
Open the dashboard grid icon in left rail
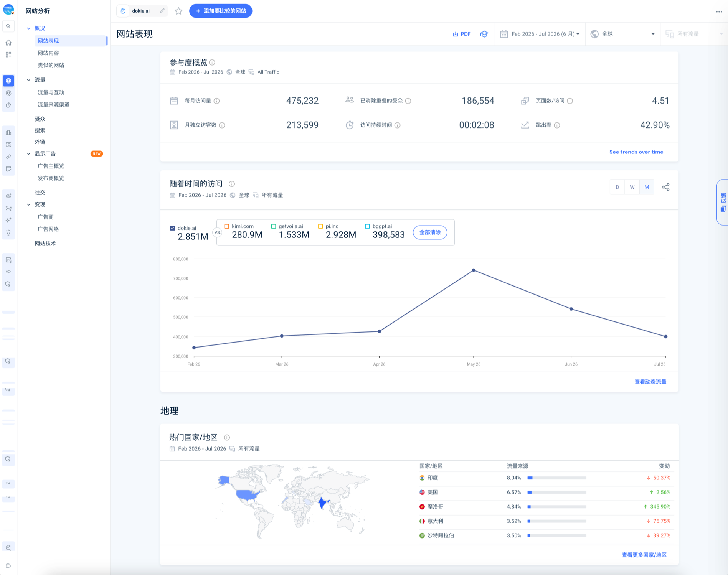click(x=8, y=55)
